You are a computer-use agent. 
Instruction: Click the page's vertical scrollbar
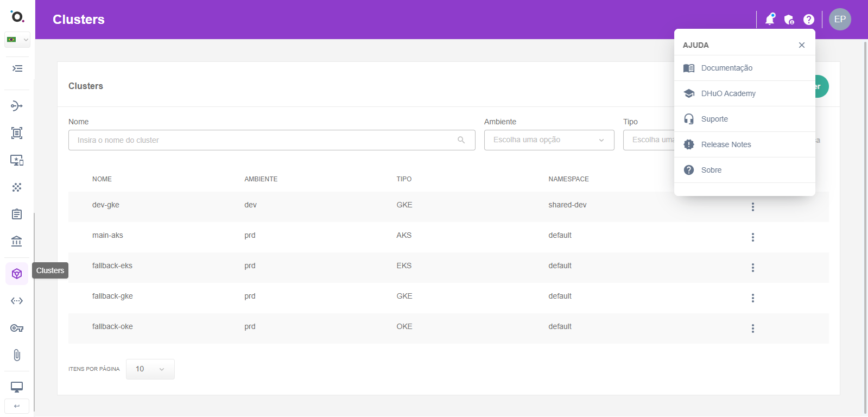coord(865,228)
